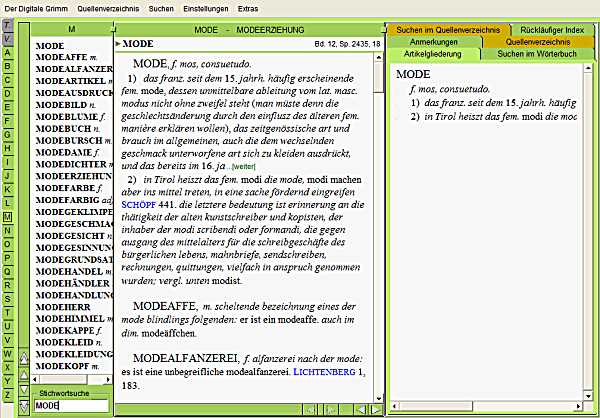This screenshot has height=418, width=600.
Task: Click the Bd. 12, Sp. 2435, 18 volume reference
Action: (347, 44)
